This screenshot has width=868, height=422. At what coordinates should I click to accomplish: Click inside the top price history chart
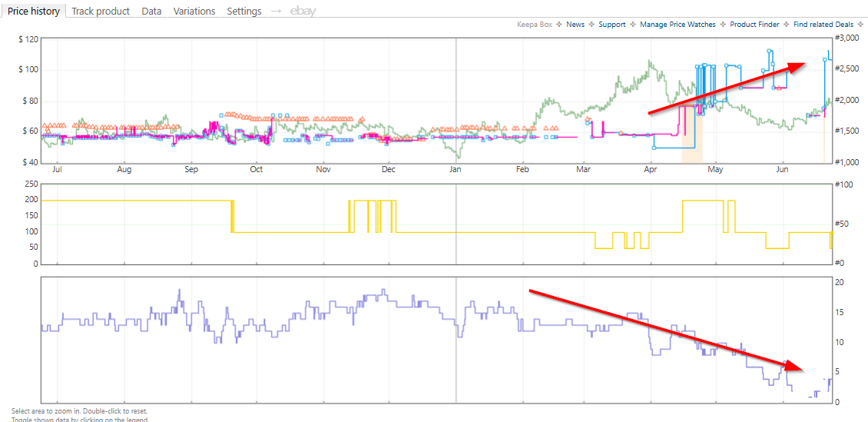point(437,100)
